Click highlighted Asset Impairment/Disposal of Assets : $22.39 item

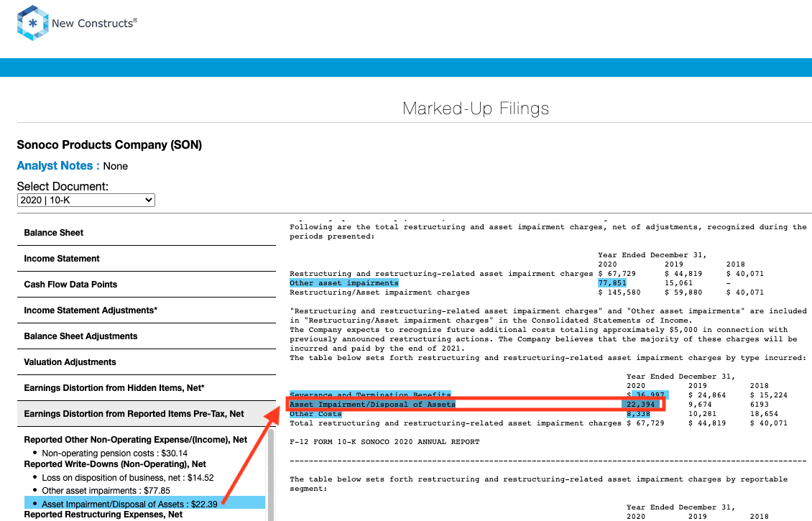click(x=144, y=504)
